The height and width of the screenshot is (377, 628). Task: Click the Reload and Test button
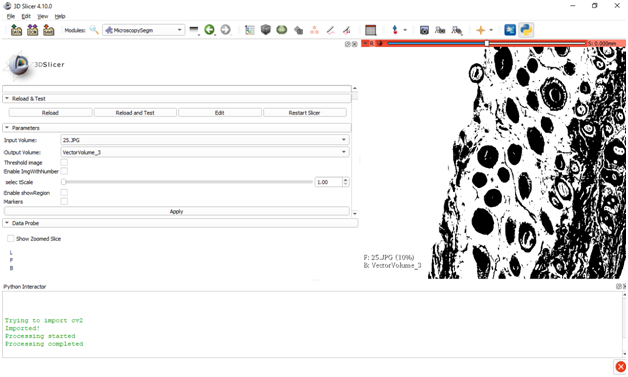click(135, 113)
